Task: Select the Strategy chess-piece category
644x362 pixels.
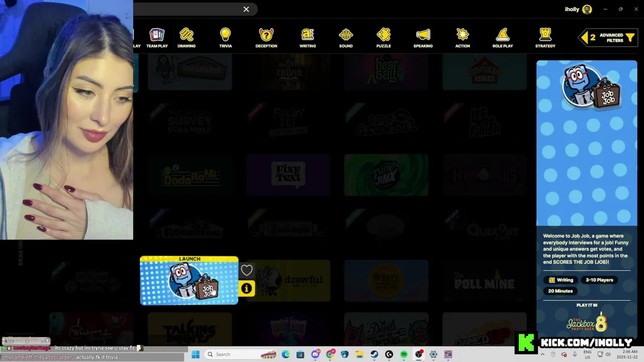Action: click(x=545, y=38)
